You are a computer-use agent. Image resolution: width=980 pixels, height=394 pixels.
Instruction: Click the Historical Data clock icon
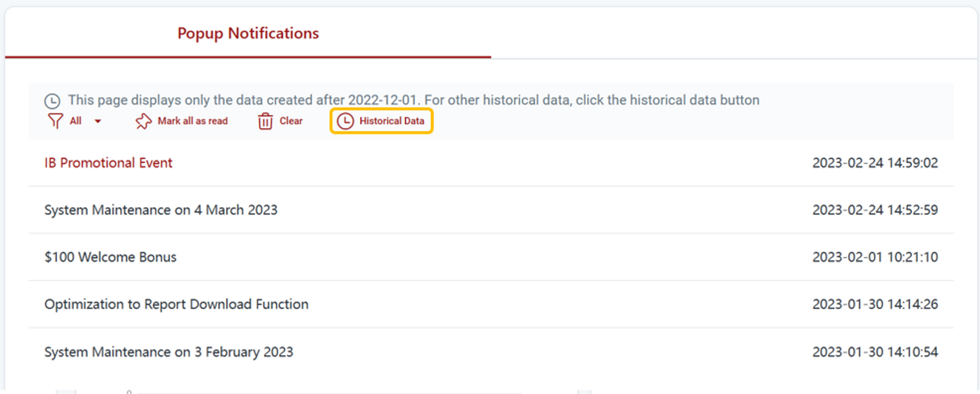click(x=345, y=121)
